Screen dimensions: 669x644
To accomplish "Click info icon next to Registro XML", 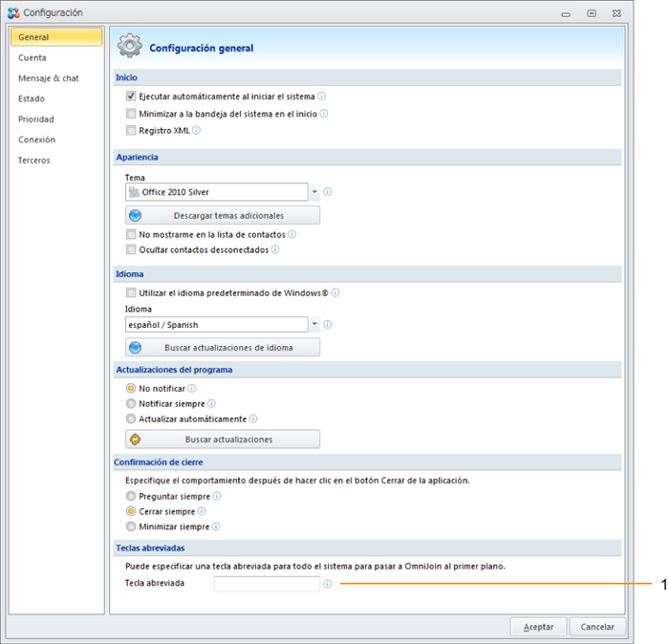I will pos(196,131).
